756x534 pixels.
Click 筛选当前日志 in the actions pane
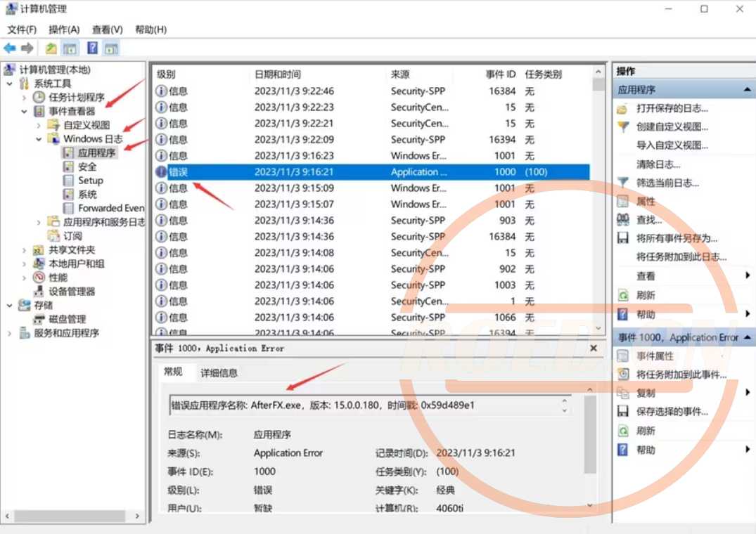pos(667,183)
